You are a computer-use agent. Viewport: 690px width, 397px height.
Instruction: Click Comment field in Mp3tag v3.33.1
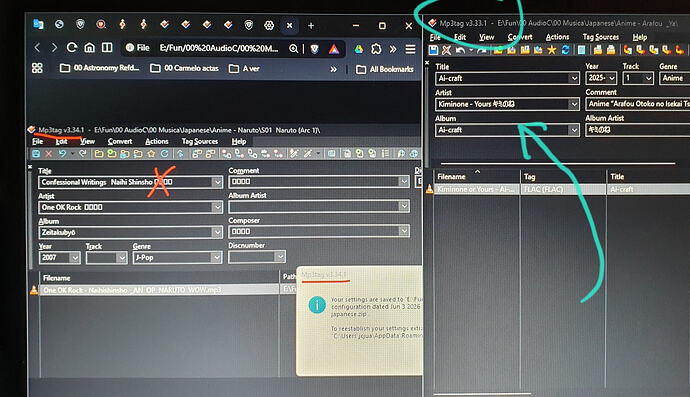point(638,104)
